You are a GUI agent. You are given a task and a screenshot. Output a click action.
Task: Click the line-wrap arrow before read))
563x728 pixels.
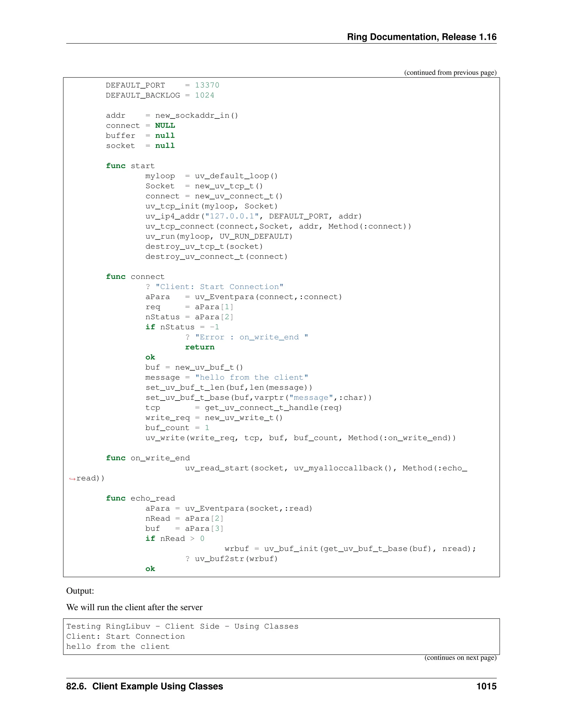[x=72, y=479]
